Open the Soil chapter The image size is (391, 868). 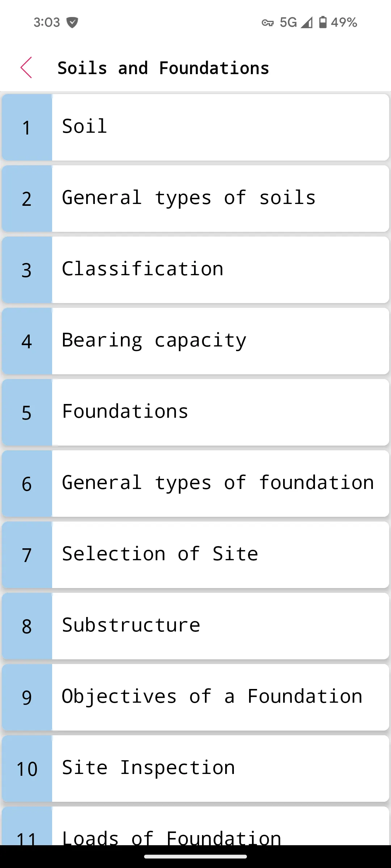pos(195,127)
